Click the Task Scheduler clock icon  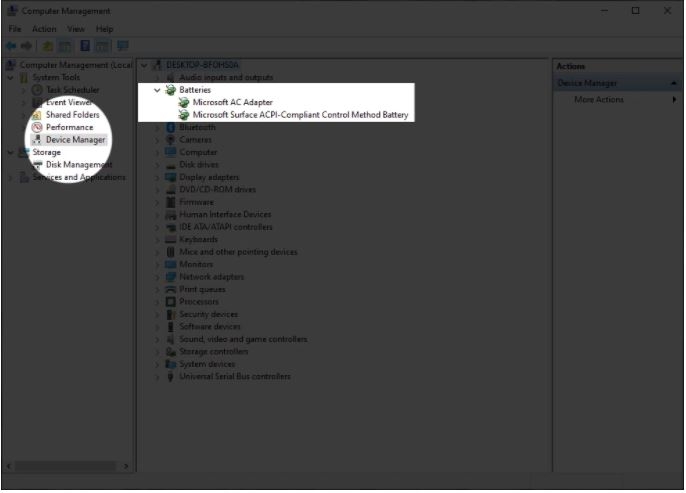(37, 90)
